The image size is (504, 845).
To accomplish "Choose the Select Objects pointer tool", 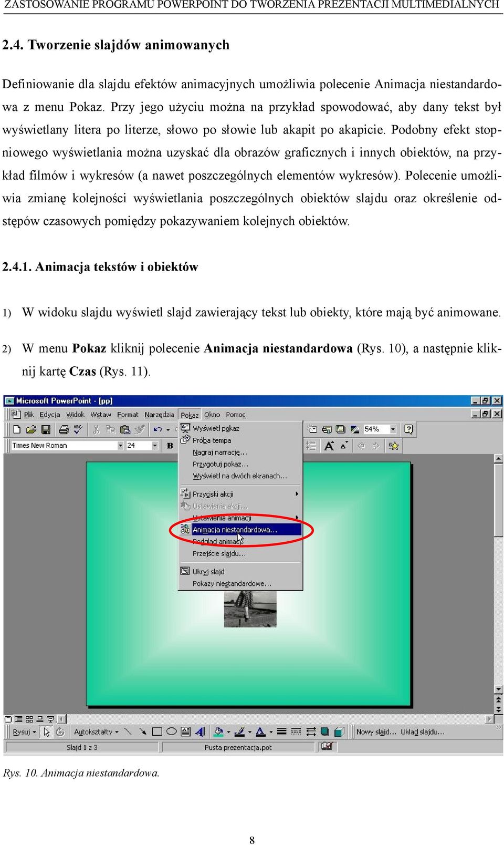I will coord(47,731).
